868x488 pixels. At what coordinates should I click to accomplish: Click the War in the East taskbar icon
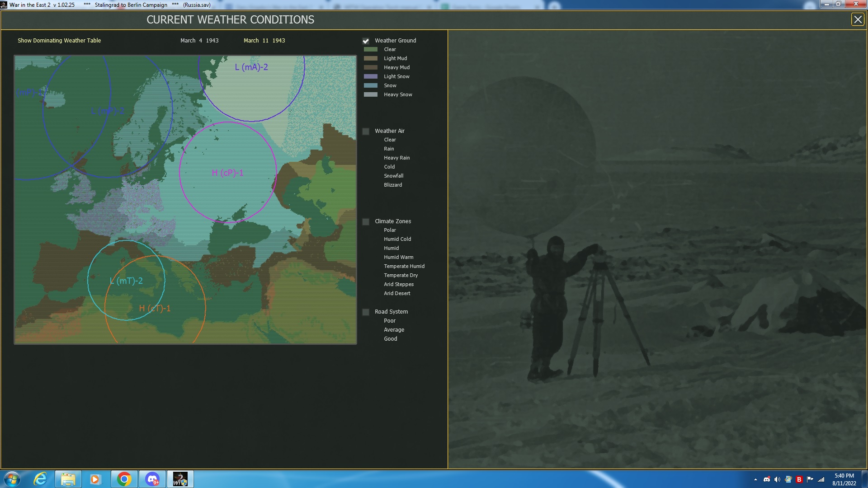pyautogui.click(x=180, y=479)
